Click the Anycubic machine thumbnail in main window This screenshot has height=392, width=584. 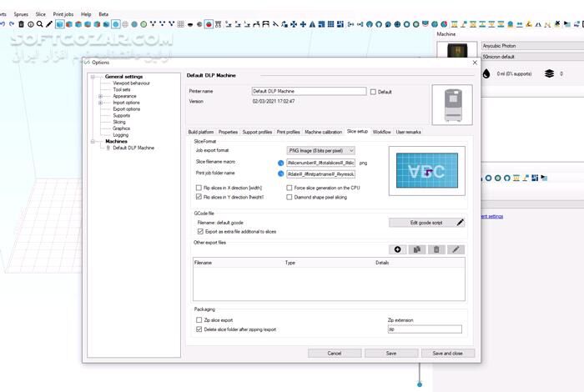point(457,50)
